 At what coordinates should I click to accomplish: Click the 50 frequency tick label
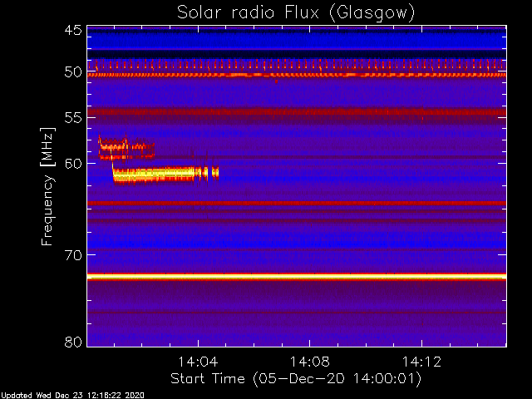(73, 72)
